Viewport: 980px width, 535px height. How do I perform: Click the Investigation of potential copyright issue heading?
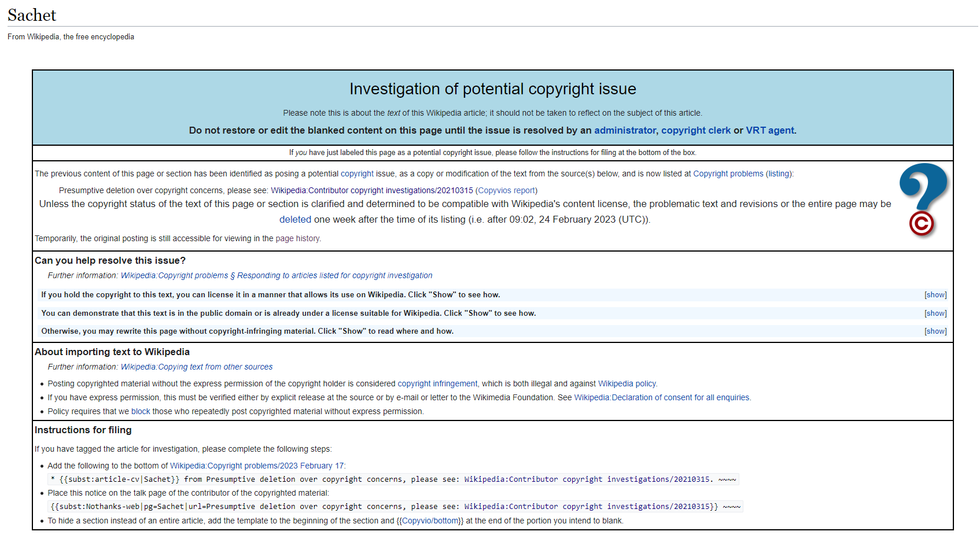493,89
